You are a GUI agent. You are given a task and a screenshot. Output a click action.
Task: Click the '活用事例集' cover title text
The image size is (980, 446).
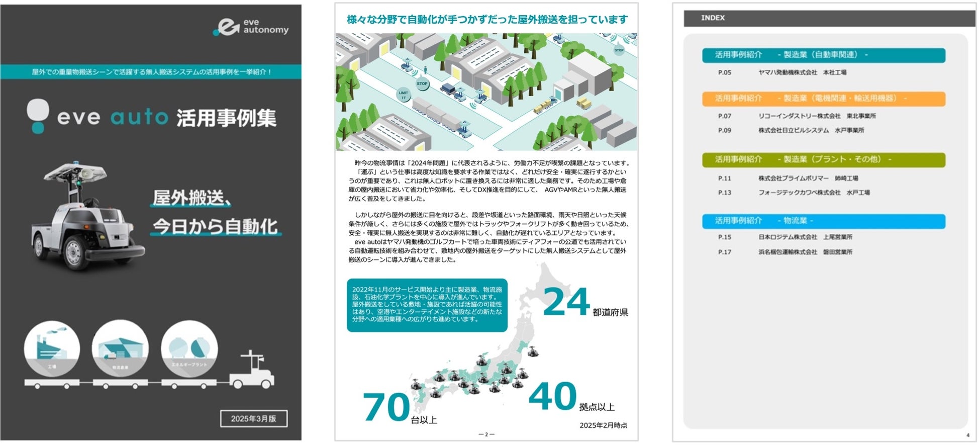[x=226, y=118]
